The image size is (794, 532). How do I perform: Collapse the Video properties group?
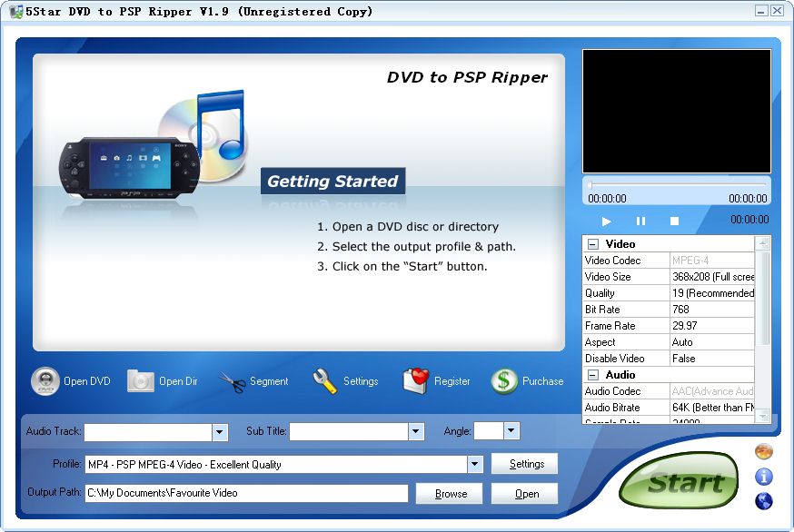pos(593,244)
